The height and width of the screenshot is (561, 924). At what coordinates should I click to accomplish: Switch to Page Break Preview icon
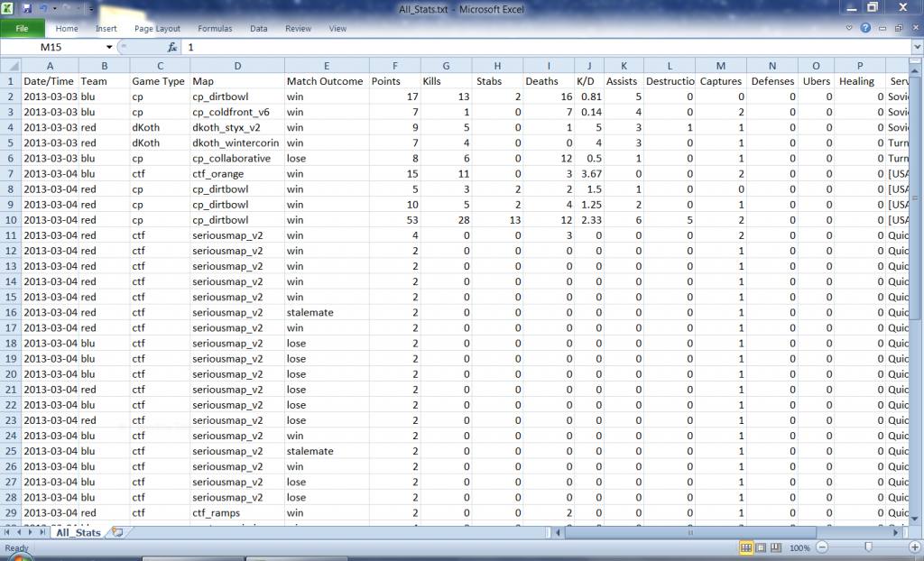(x=775, y=547)
